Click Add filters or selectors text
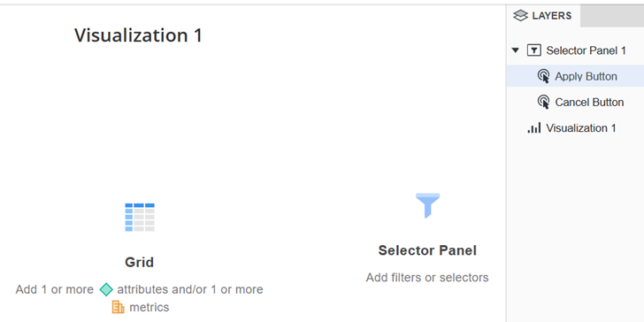Image resolution: width=644 pixels, height=322 pixels. click(x=427, y=278)
